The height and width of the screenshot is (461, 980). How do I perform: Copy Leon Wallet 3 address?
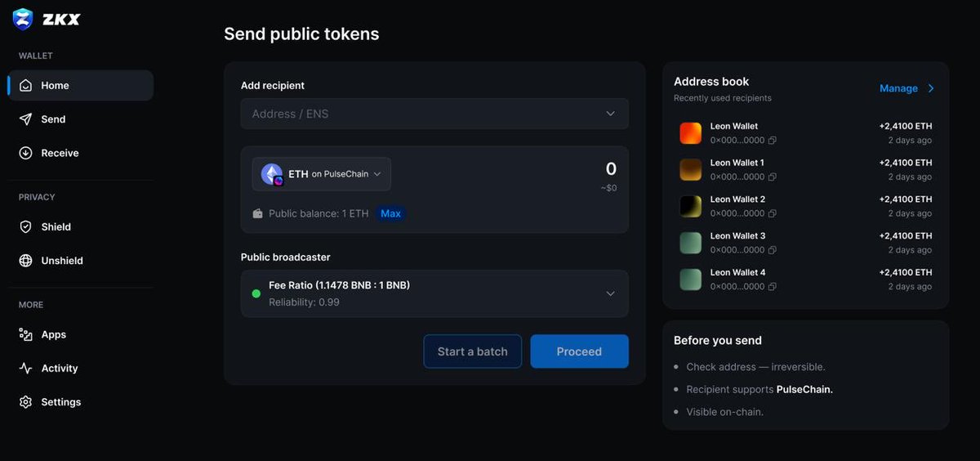(x=773, y=250)
